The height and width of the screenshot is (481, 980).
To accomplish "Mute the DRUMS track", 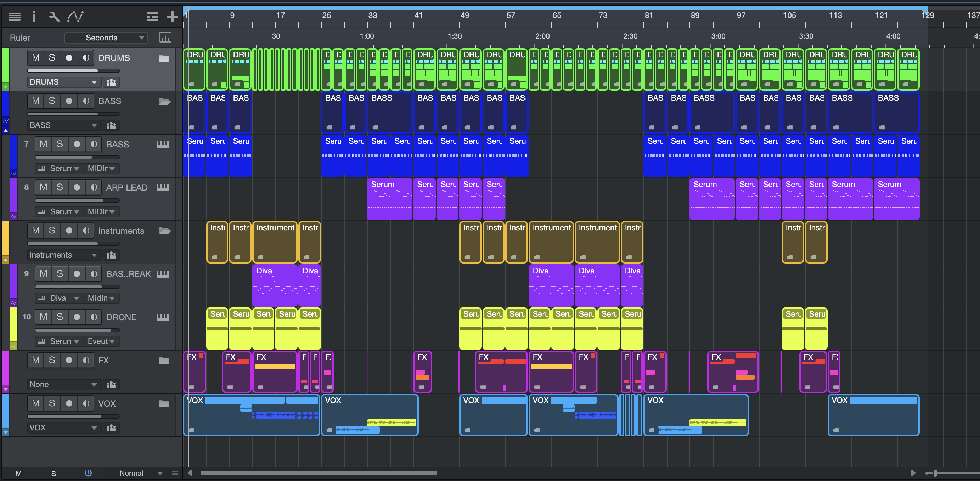I will (35, 58).
